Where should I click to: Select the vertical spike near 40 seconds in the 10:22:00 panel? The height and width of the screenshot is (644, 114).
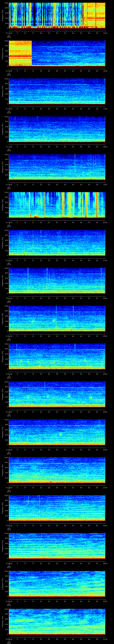click(x=73, y=315)
